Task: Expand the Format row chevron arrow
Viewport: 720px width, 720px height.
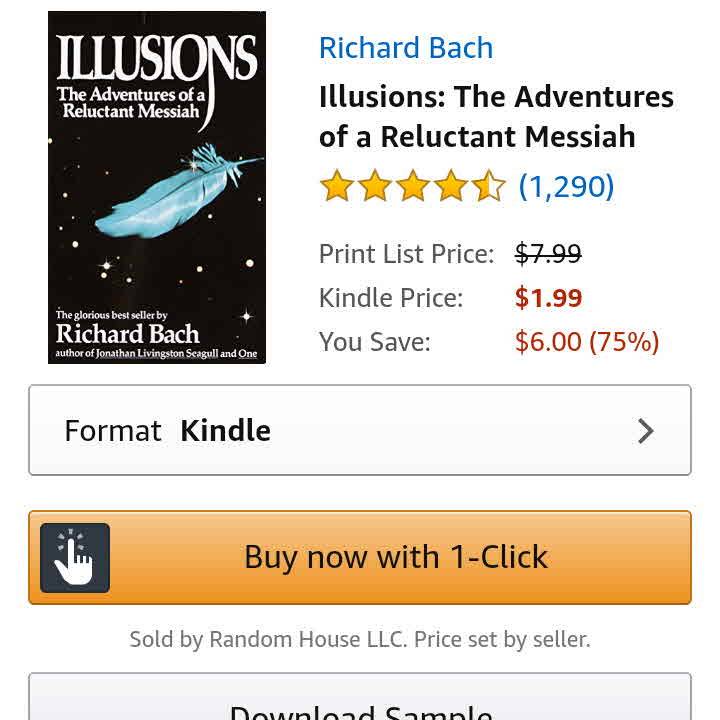Action: (646, 431)
